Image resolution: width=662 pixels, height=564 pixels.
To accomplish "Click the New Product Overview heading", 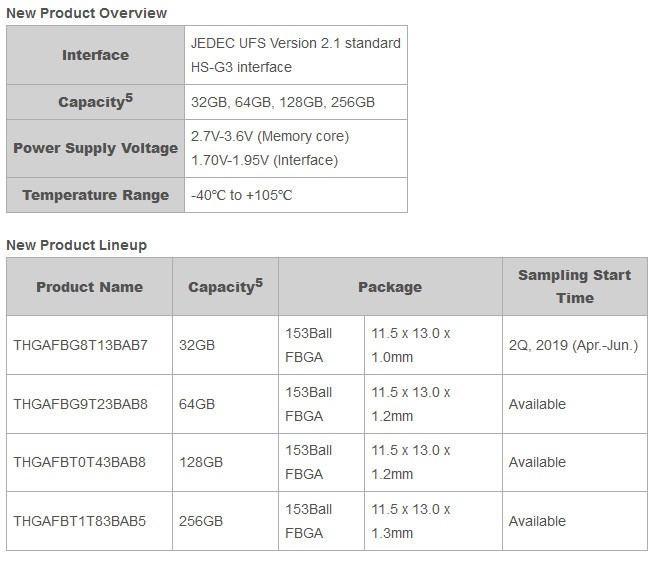I will (x=87, y=13).
